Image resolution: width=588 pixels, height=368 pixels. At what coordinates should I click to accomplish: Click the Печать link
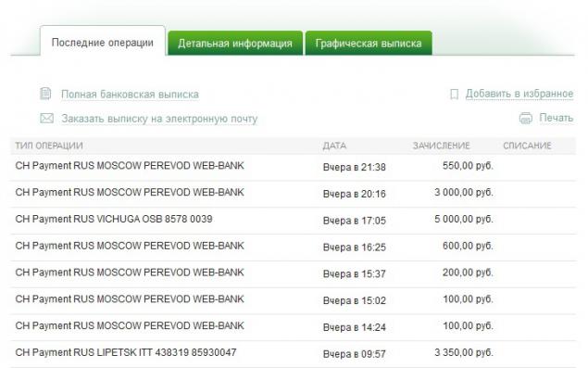[x=557, y=118]
